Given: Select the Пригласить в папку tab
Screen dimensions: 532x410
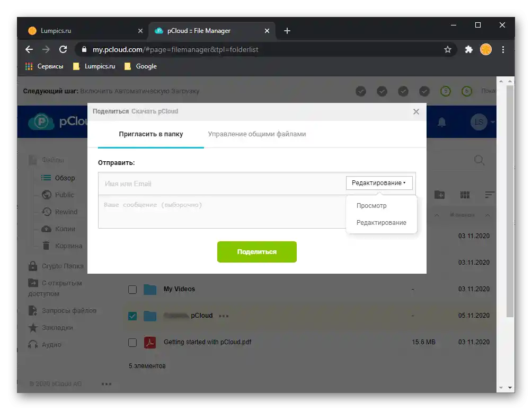Looking at the screenshot, I should point(150,134).
